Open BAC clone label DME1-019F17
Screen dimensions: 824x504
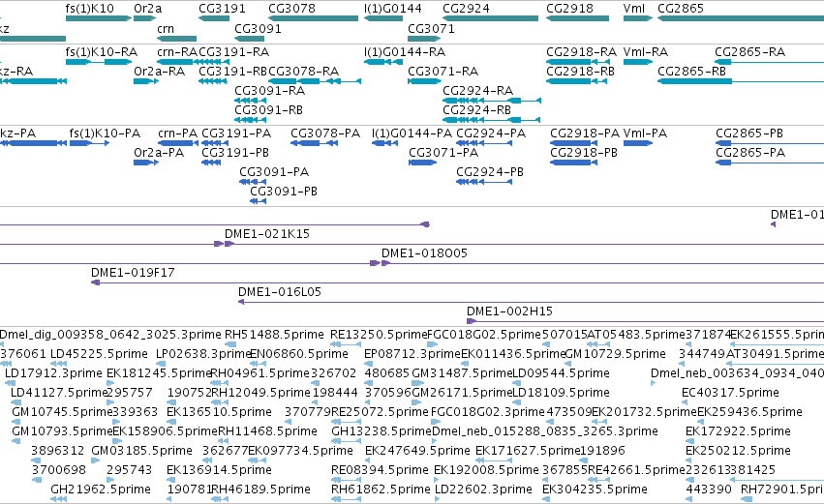tap(133, 273)
